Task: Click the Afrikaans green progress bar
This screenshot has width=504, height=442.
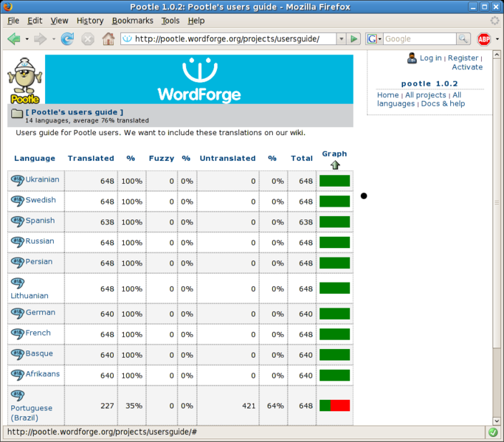Action: coord(334,375)
